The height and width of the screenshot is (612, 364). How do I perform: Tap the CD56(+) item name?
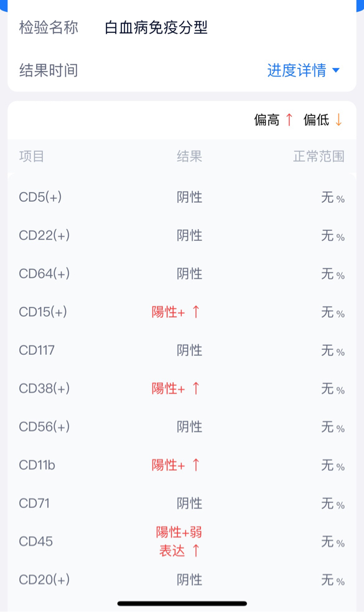point(44,426)
